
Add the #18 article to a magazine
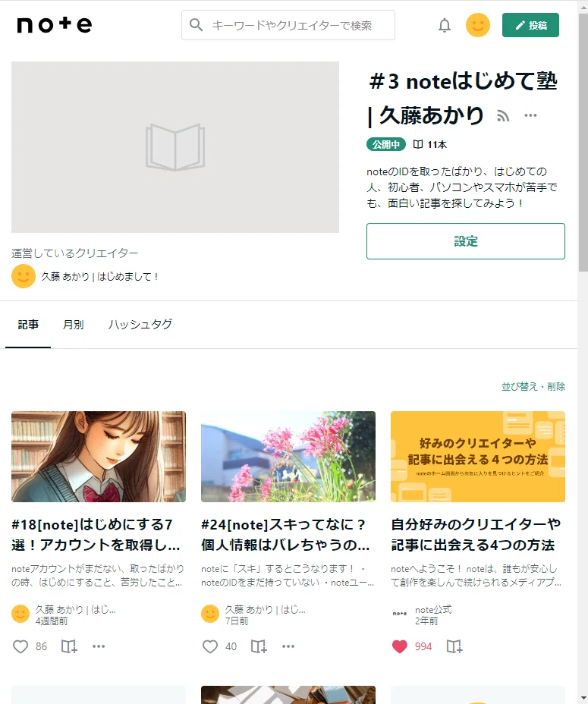click(69, 646)
